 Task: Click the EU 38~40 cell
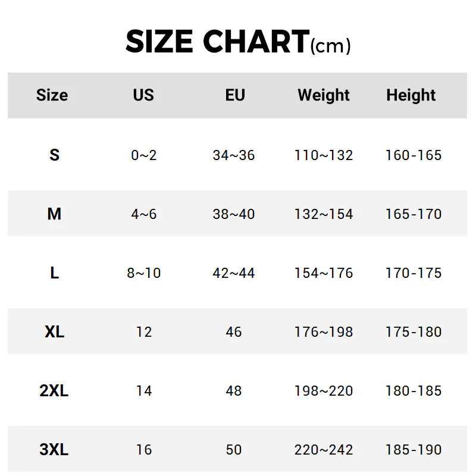click(234, 214)
